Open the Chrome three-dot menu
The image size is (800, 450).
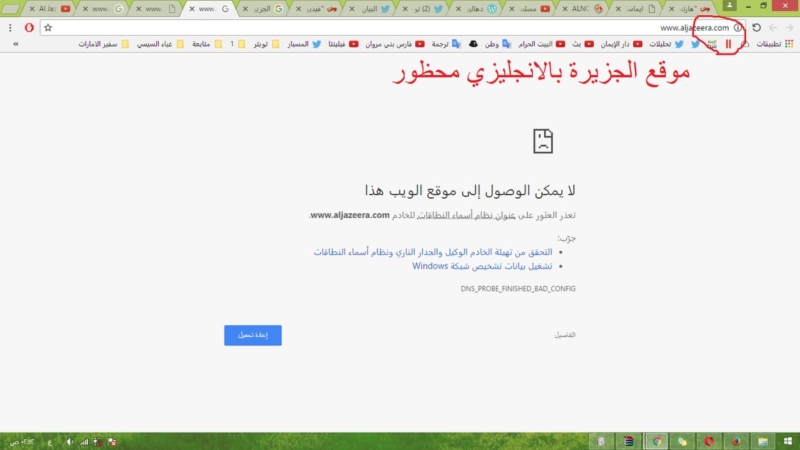[x=10, y=28]
